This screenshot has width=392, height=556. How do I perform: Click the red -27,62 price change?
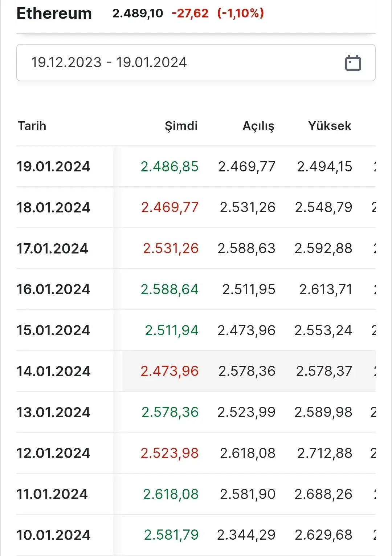pos(190,13)
